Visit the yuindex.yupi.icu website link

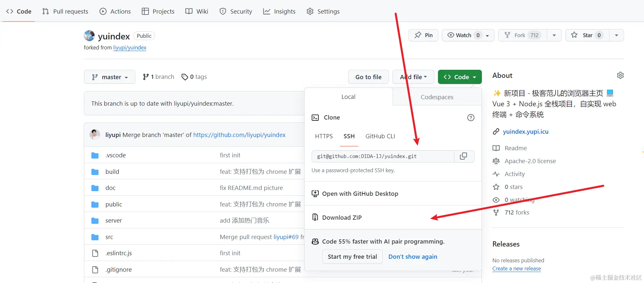pyautogui.click(x=525, y=131)
